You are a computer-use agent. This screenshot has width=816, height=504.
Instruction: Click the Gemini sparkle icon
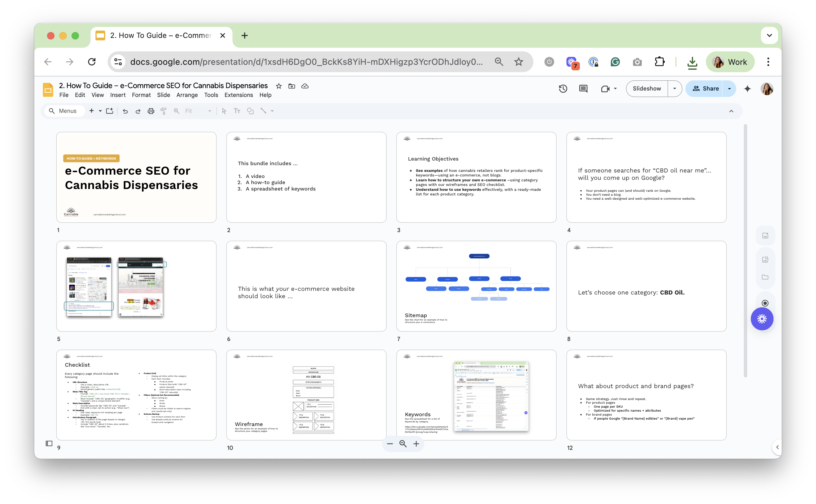tap(747, 89)
